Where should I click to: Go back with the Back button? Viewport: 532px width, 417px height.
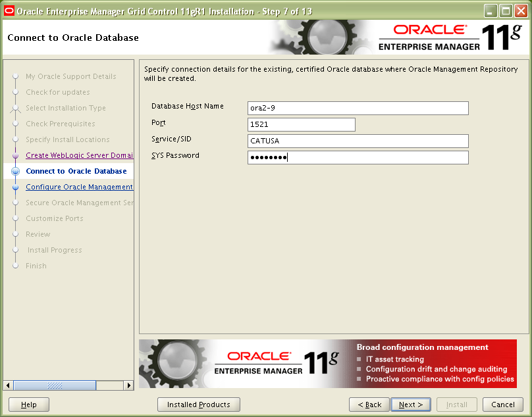coord(369,405)
